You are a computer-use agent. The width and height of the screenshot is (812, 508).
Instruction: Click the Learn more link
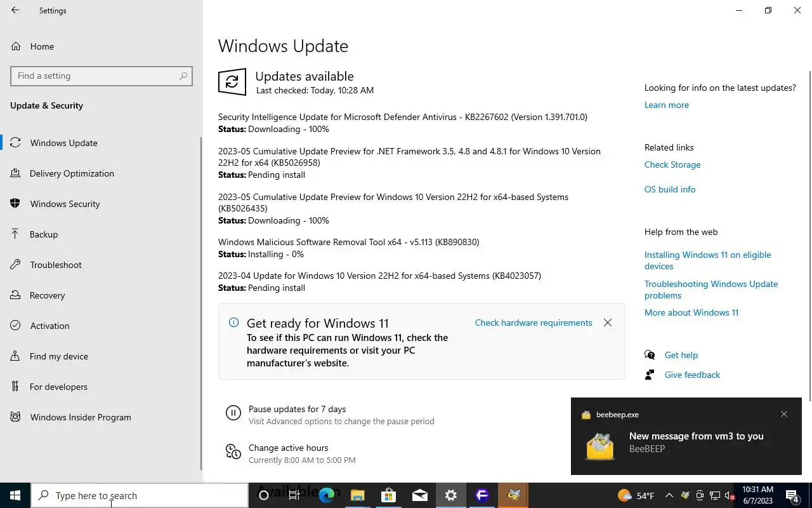pos(666,105)
